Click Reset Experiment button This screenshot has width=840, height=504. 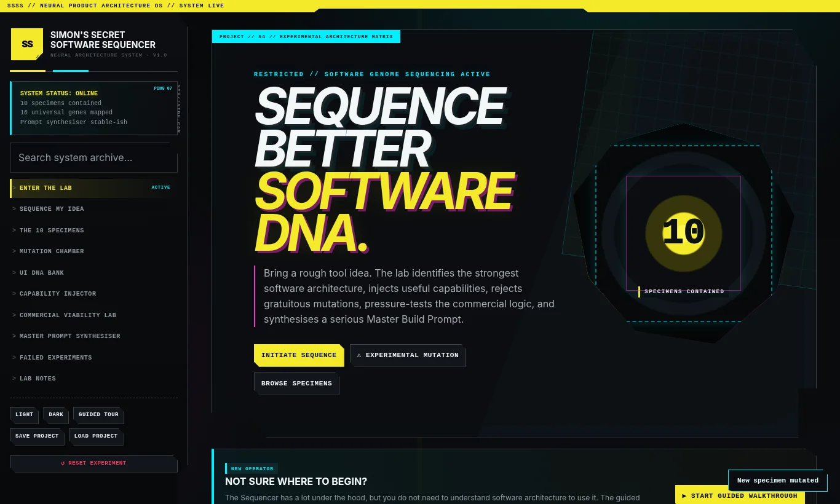[x=93, y=463]
